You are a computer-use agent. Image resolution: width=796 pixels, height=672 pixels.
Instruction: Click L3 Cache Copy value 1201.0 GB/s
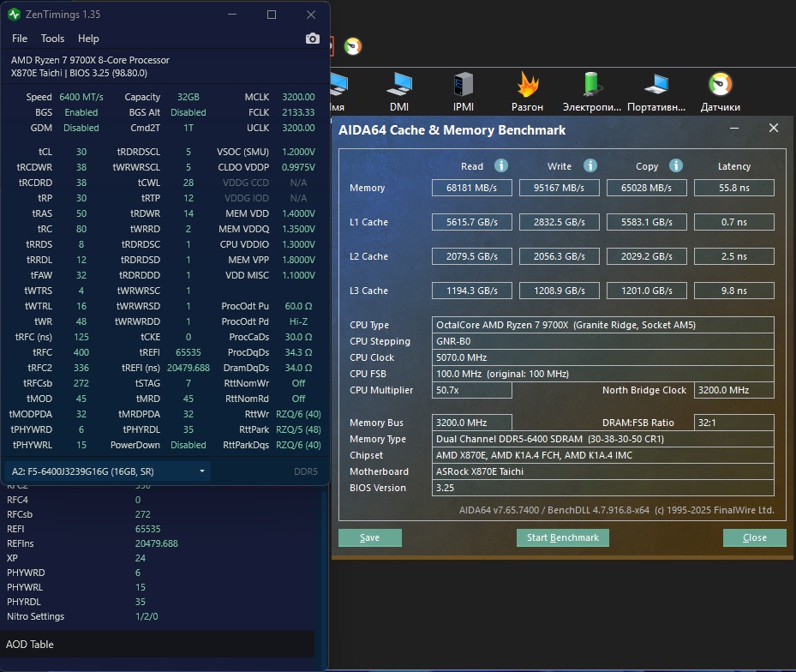pyautogui.click(x=646, y=291)
